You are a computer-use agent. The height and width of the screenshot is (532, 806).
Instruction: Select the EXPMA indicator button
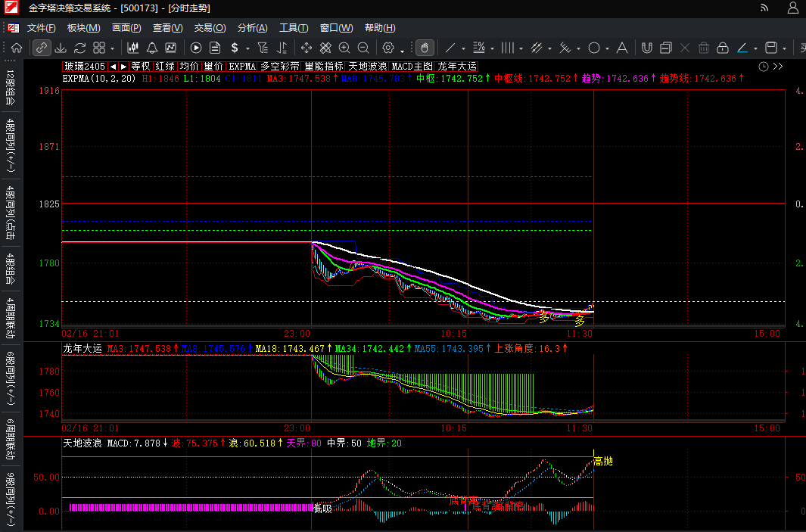(x=242, y=67)
